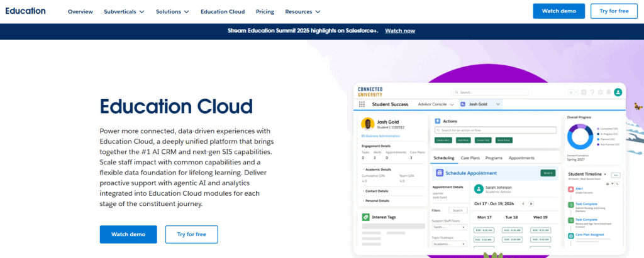Click the global Search field
Image resolution: width=644 pixels, height=258 pixels.
(x=489, y=92)
